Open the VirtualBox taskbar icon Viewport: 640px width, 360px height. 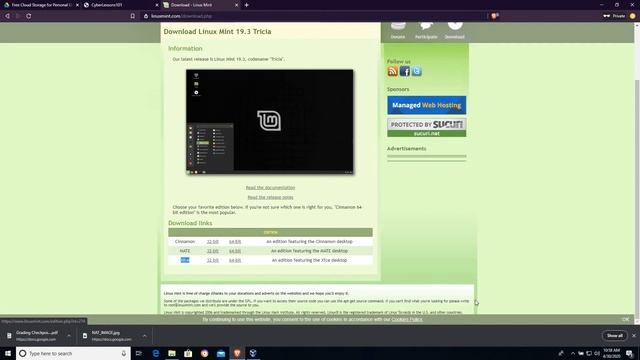click(253, 353)
